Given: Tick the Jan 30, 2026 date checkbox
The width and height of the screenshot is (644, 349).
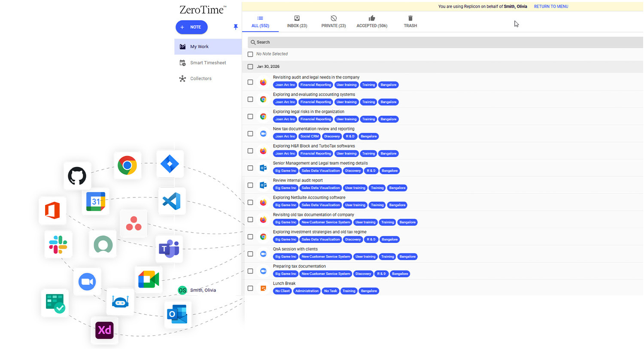Looking at the screenshot, I should 250,67.
